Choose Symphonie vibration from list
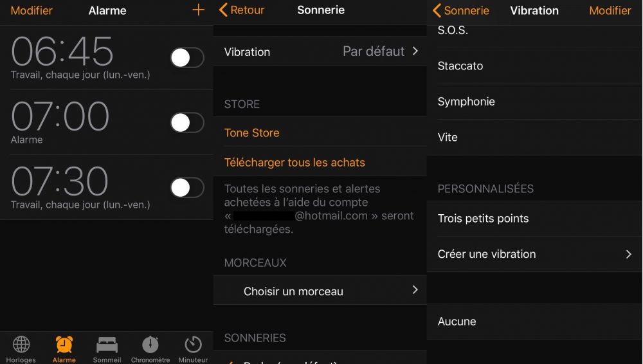Viewport: 643px width, 364px height. tap(535, 102)
